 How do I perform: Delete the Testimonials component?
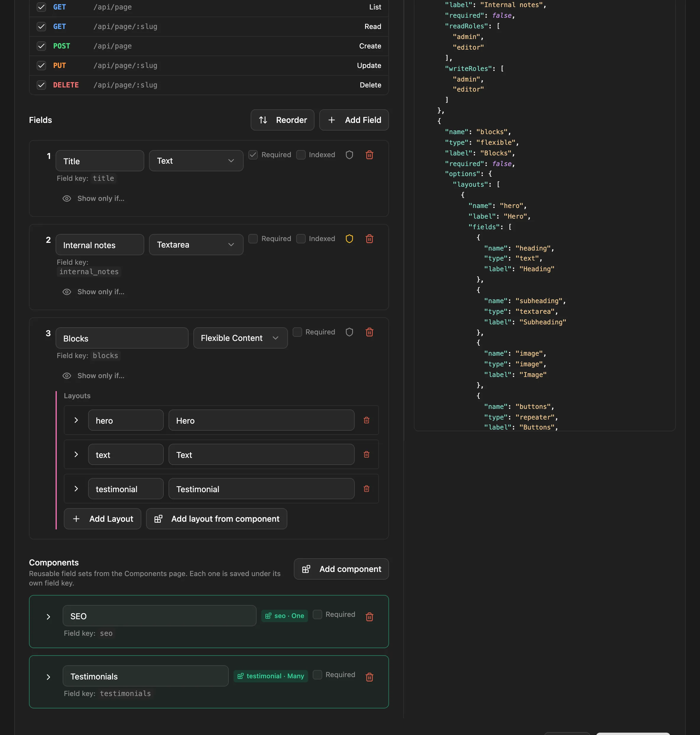[x=369, y=677]
